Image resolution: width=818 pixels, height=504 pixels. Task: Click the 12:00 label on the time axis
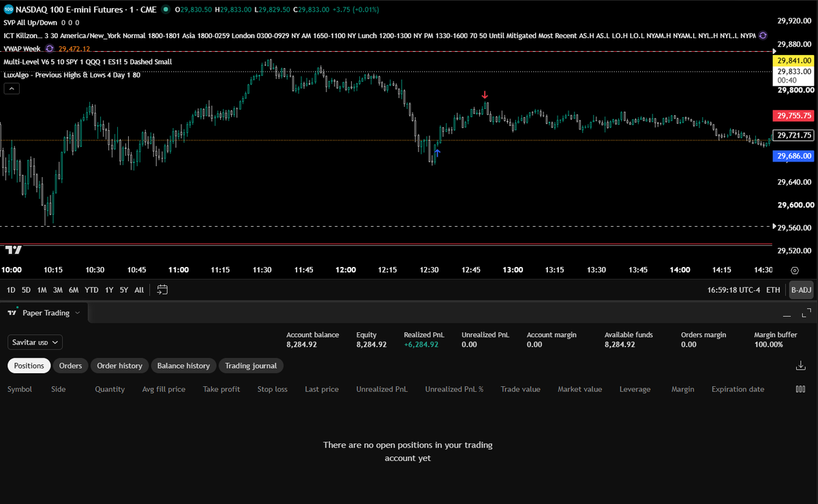(346, 270)
